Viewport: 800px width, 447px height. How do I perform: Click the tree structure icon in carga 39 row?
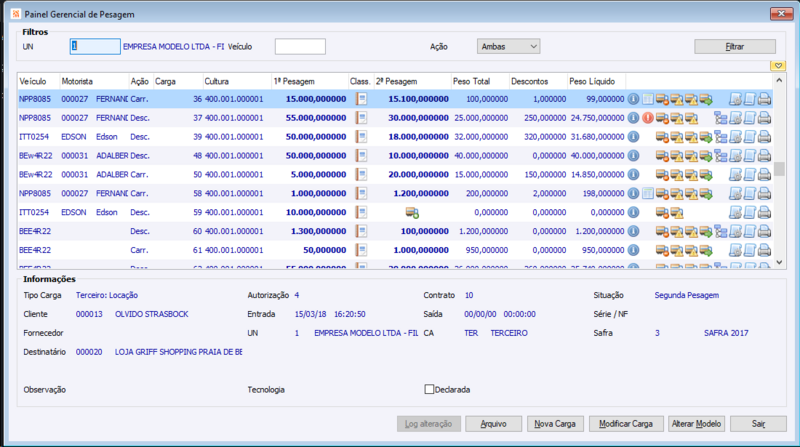(x=721, y=137)
